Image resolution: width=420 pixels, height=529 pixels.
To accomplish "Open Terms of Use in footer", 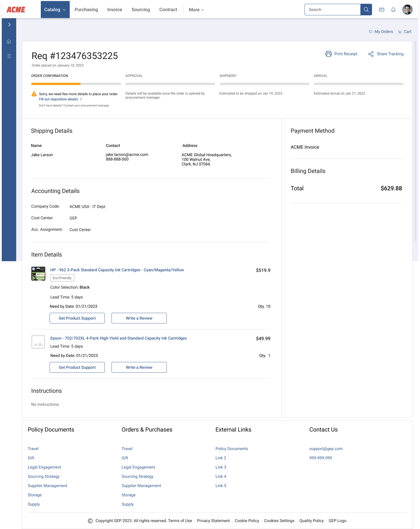I will pyautogui.click(x=180, y=521).
